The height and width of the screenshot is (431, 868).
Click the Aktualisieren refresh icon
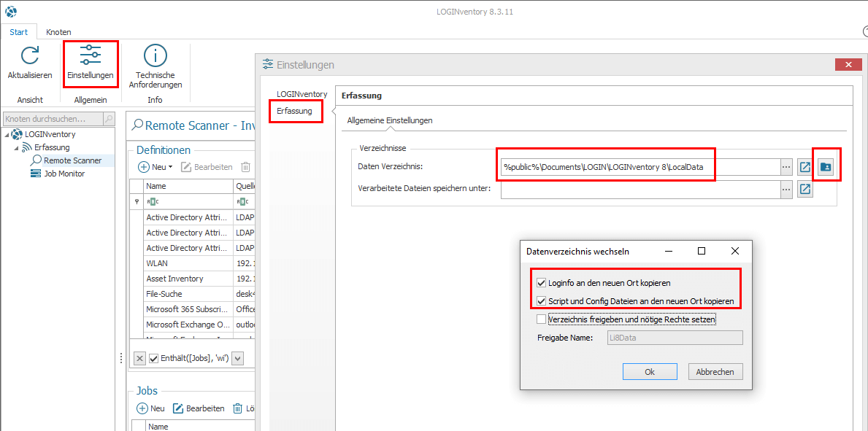point(30,56)
